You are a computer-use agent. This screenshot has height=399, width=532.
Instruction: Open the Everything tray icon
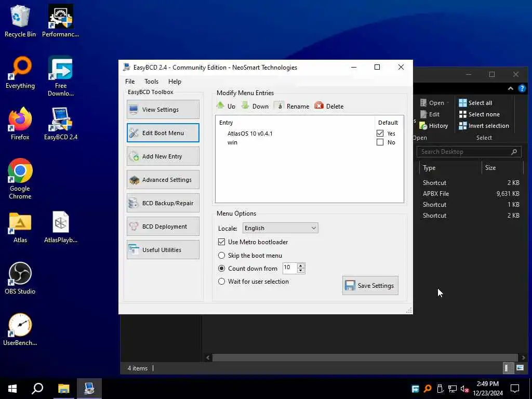point(428,389)
